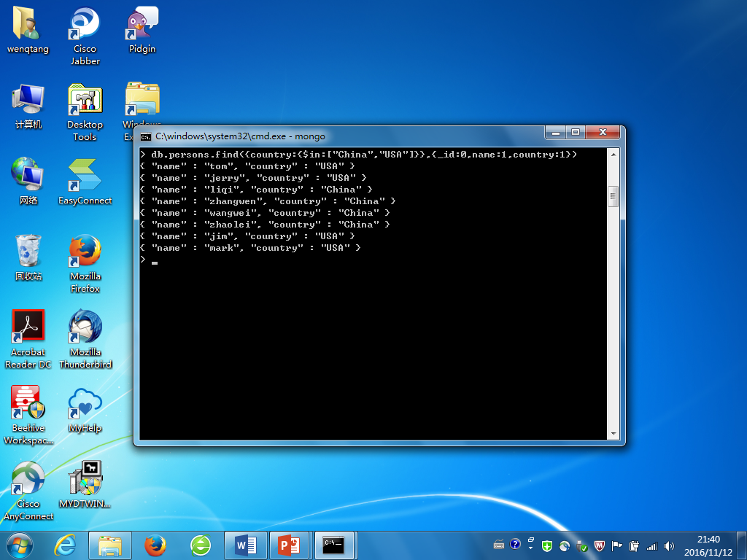Viewport: 747px width, 560px height.
Task: Open the speaker volume tray icon
Action: tap(670, 546)
